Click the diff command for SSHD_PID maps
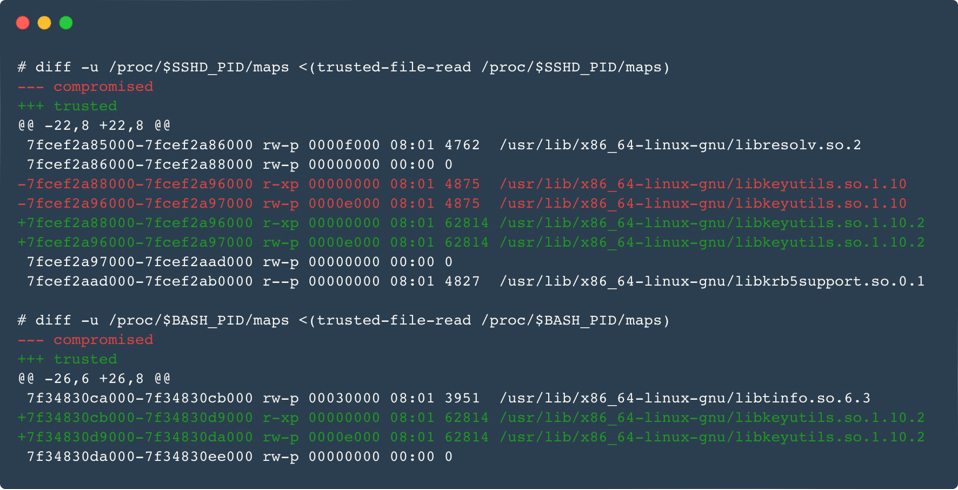Viewport: 958px width, 490px height. pos(343,67)
